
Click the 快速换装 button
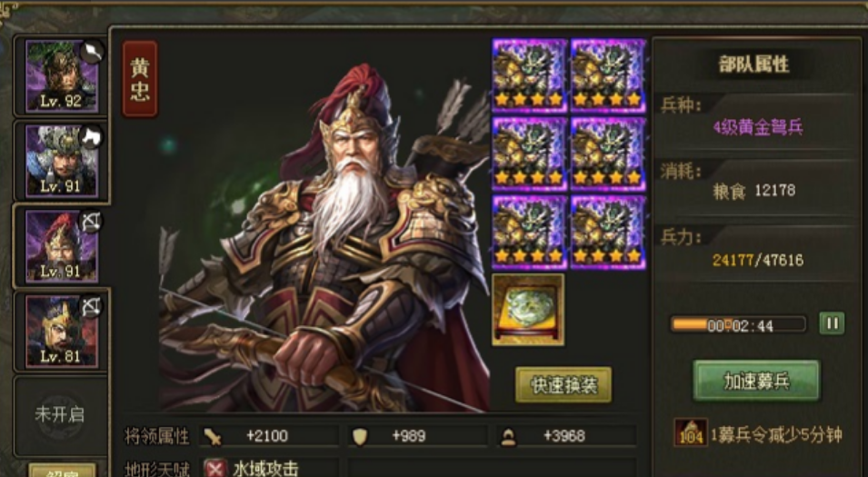coord(564,384)
